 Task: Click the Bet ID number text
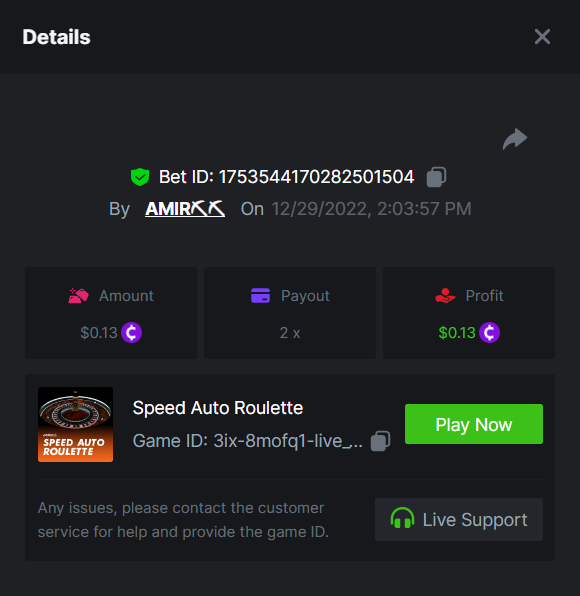tap(316, 177)
